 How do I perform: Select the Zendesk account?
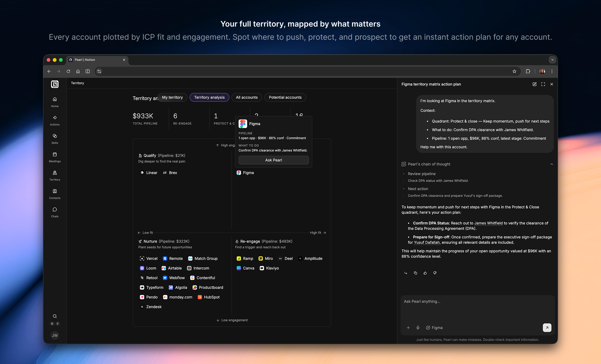click(x=151, y=307)
